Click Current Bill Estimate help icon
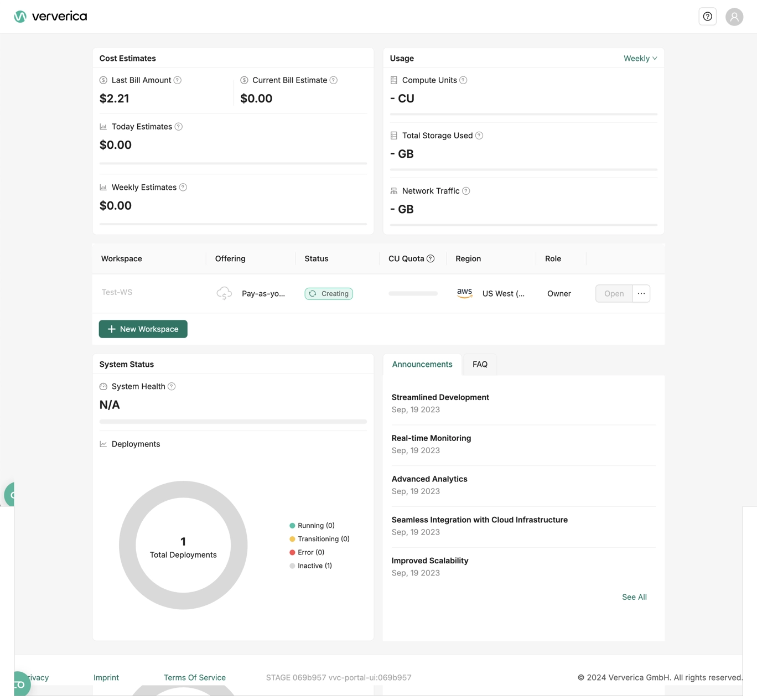 coord(334,80)
